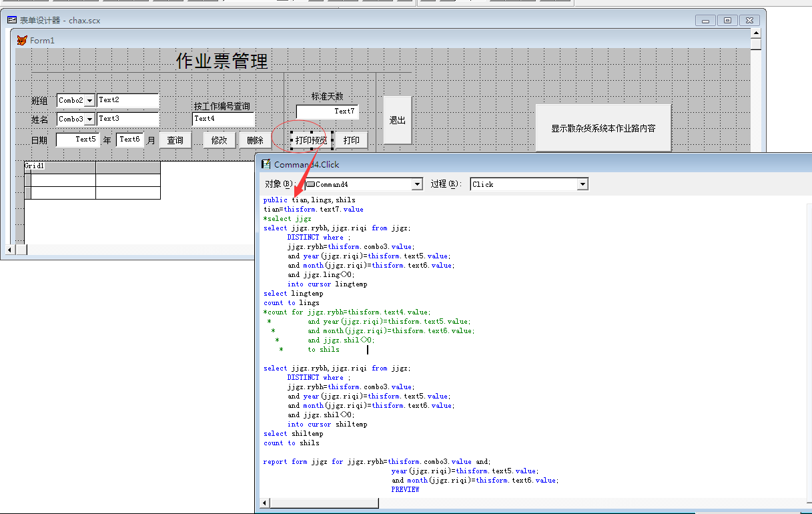The image size is (812, 514).
Task: Open the Combo2 dropdown arrow
Action: [89, 101]
